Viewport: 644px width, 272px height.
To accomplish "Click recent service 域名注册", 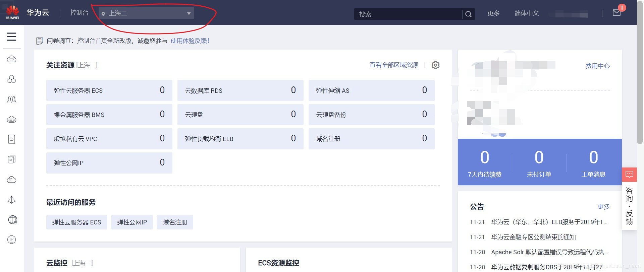I will tap(175, 222).
